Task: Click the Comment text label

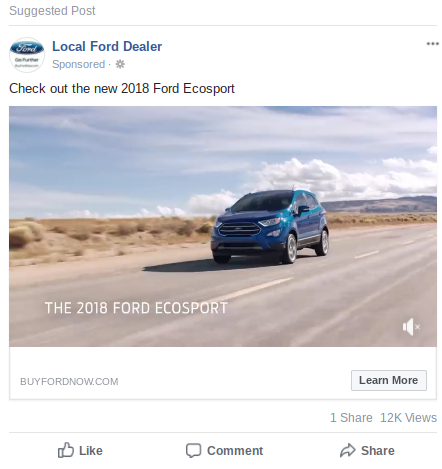Action: [x=235, y=451]
